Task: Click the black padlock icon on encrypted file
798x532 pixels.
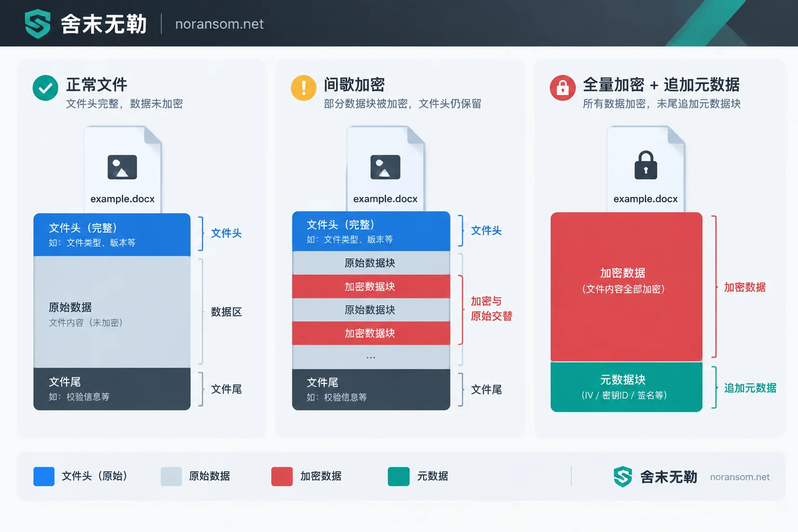Action: (x=646, y=165)
